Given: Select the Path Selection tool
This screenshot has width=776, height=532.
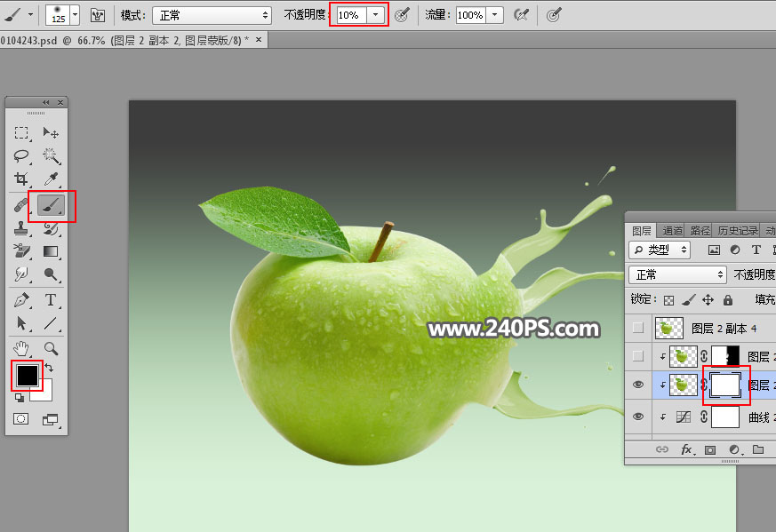Looking at the screenshot, I should coord(21,323).
